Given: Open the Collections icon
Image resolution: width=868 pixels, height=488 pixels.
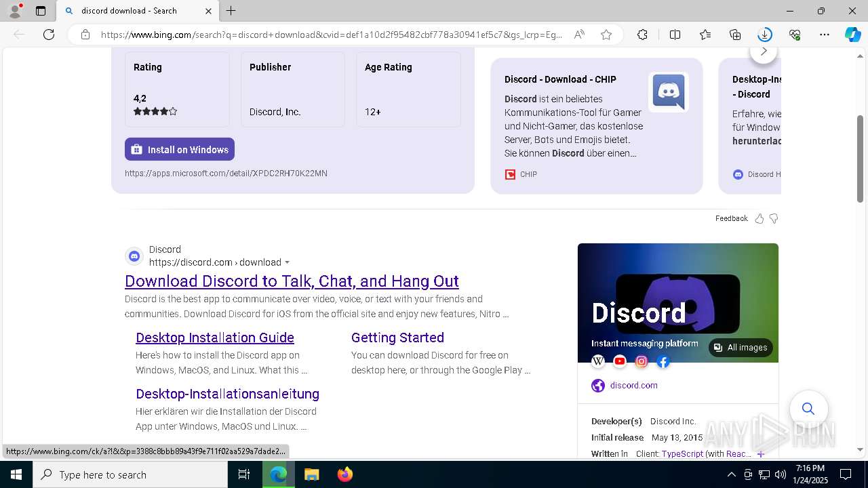Looking at the screenshot, I should click(x=735, y=35).
